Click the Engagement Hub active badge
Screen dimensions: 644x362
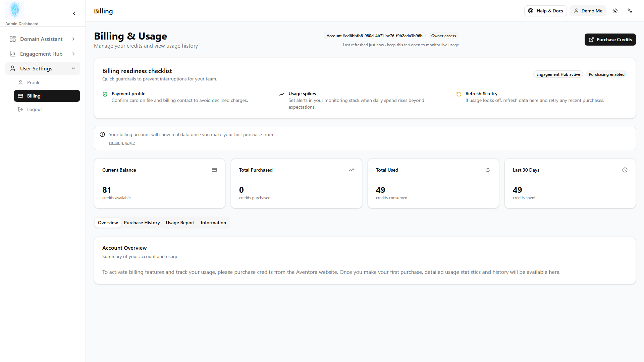click(558, 74)
